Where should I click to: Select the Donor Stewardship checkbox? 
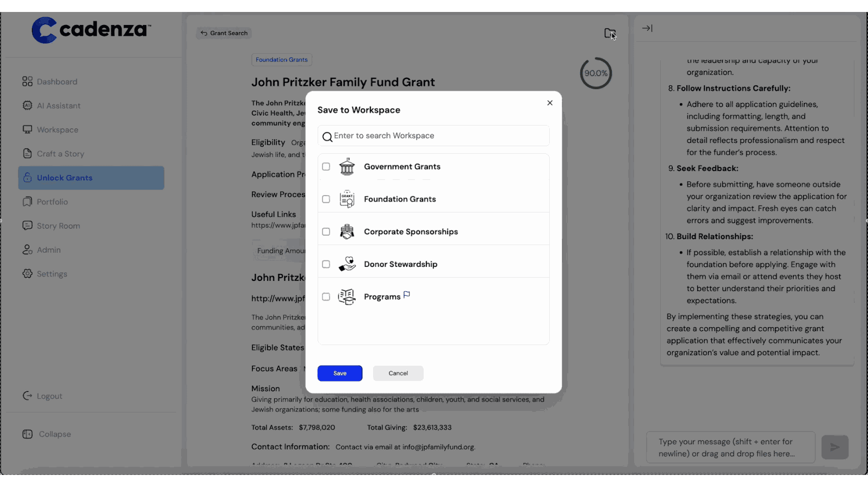pos(326,265)
